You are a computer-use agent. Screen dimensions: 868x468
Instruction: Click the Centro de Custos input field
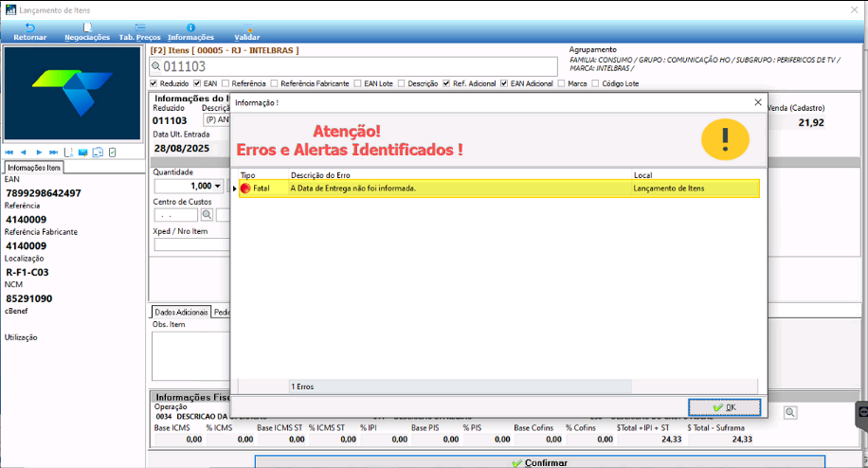[x=175, y=215]
